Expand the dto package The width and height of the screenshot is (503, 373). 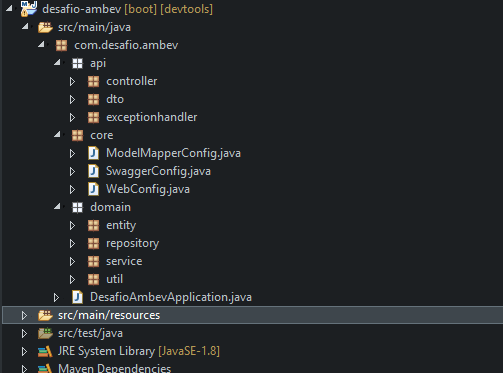point(72,99)
